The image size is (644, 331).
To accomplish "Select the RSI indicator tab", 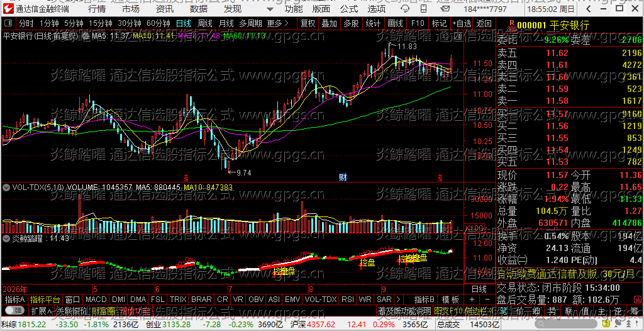I will [347, 299].
